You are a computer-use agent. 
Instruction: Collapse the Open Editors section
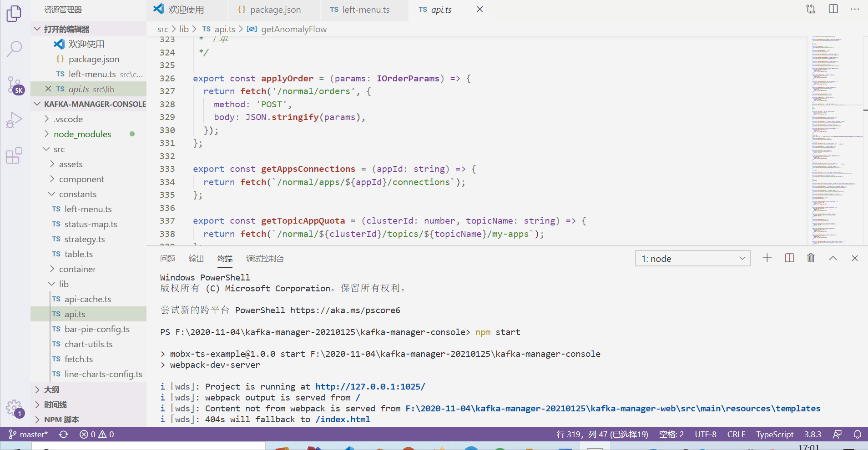coord(89,29)
